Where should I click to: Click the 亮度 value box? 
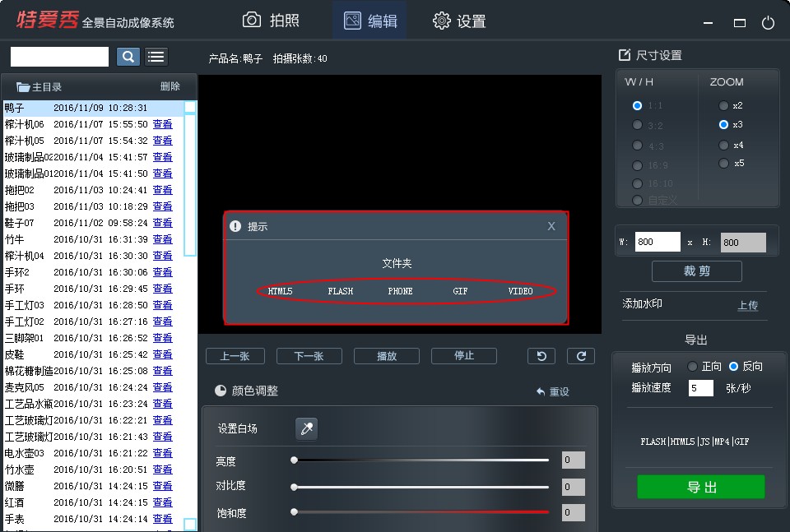(x=574, y=460)
